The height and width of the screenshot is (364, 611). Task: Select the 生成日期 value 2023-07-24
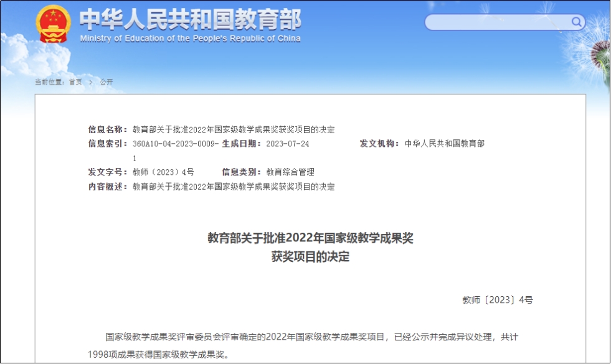(288, 144)
